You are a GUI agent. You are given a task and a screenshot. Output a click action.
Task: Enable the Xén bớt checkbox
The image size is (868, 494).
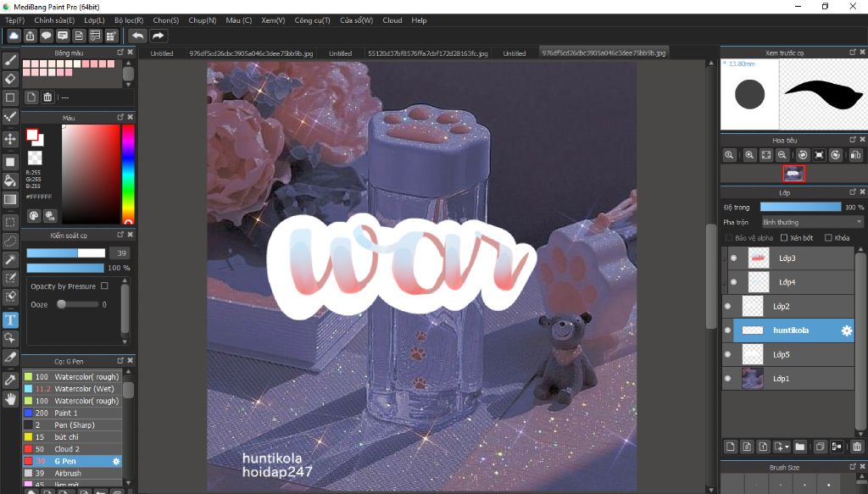click(784, 238)
